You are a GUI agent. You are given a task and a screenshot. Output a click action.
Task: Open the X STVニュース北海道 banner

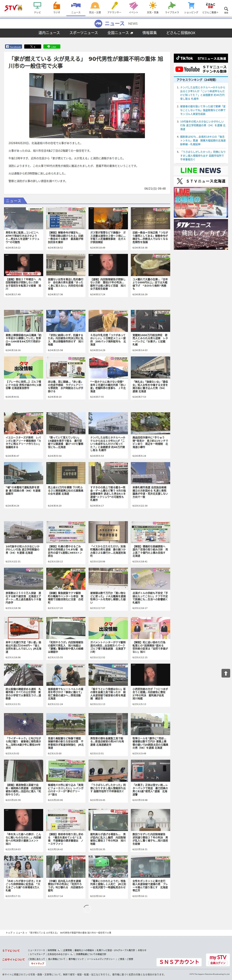pos(201,181)
